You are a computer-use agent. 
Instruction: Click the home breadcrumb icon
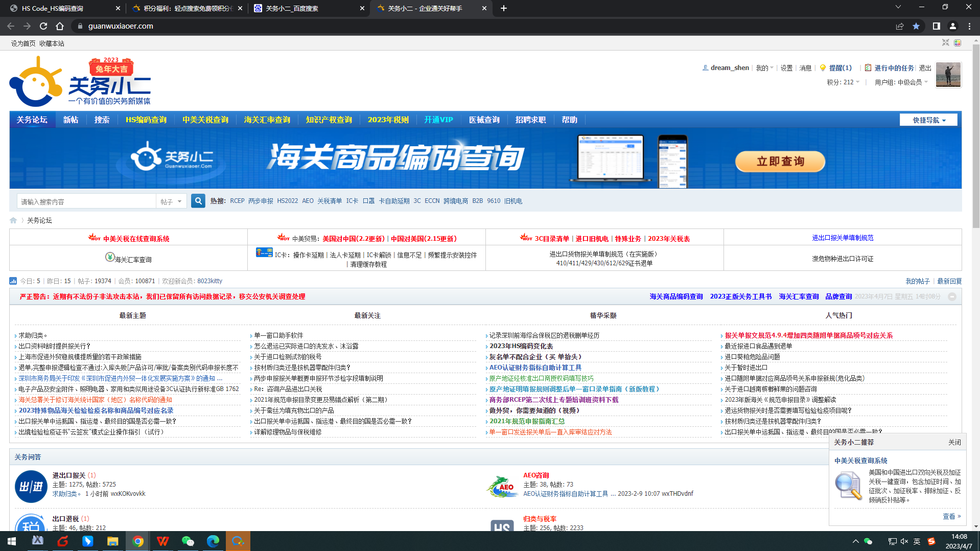pos(13,220)
